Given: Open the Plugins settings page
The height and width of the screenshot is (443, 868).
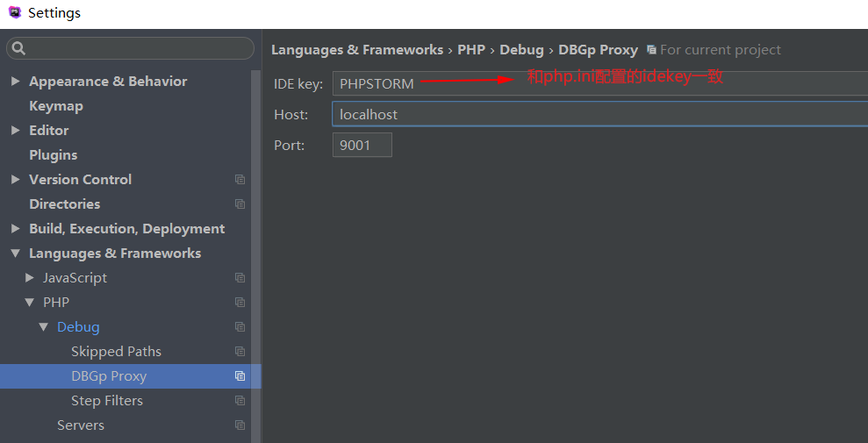Looking at the screenshot, I should [x=54, y=155].
